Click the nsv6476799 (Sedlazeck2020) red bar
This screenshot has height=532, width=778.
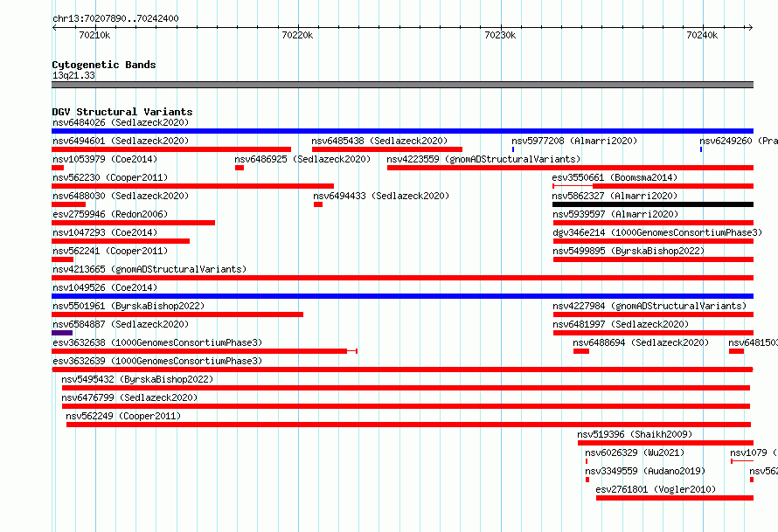406,406
